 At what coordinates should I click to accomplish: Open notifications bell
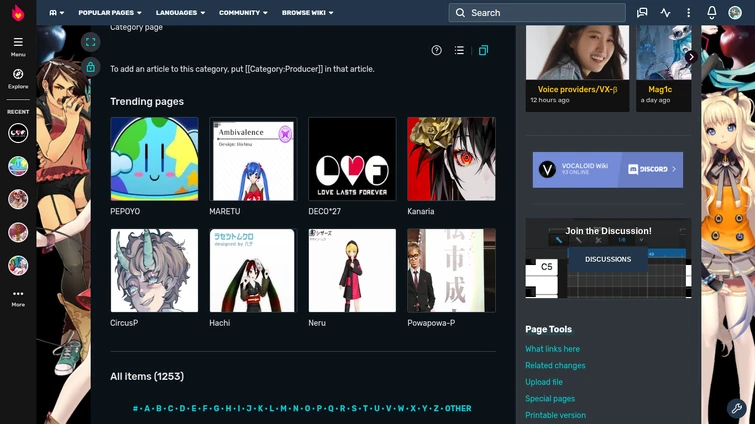click(x=712, y=13)
